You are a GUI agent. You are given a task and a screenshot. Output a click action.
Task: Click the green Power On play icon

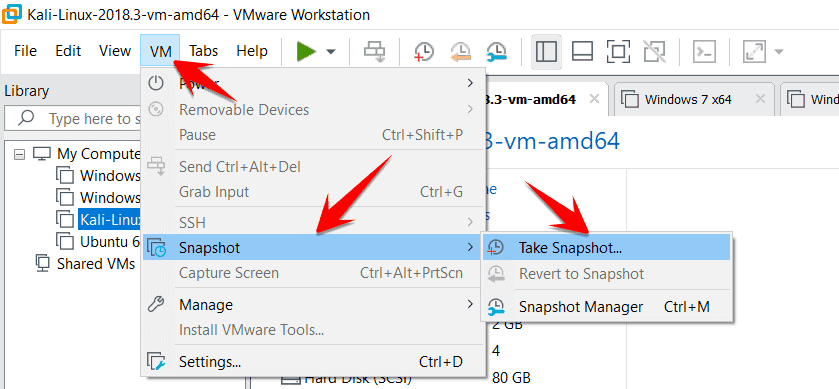[307, 51]
